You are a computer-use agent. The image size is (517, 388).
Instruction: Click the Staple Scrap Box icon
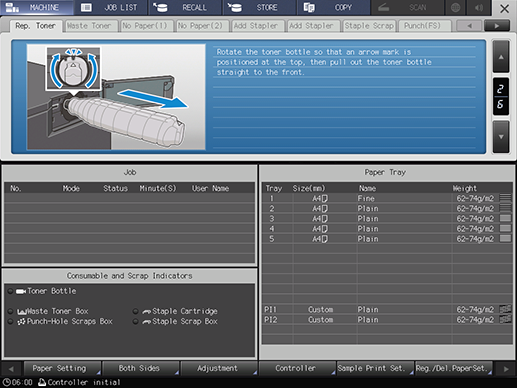(146, 322)
